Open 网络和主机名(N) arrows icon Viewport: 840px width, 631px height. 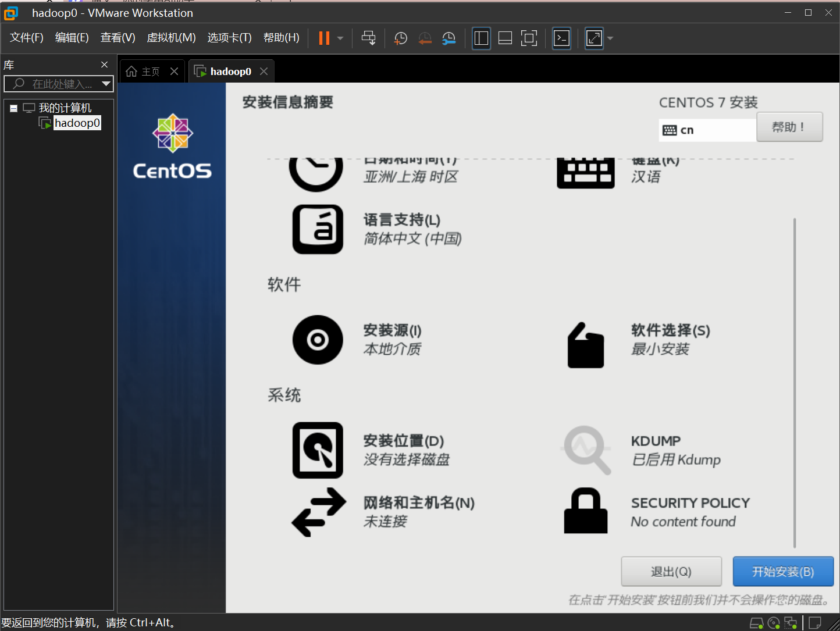pyautogui.click(x=319, y=512)
